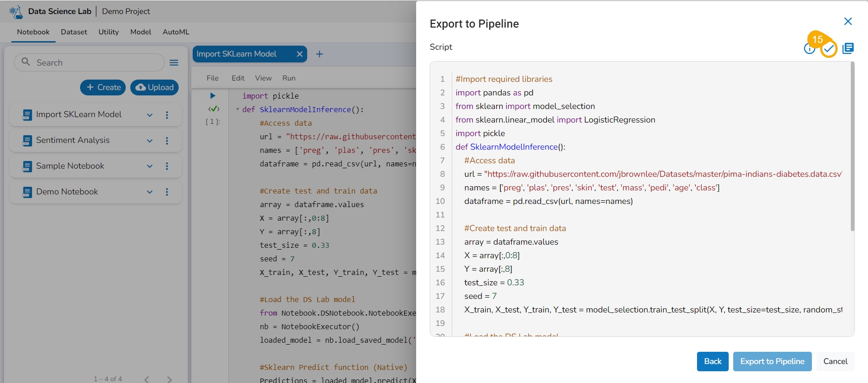Expand the Sample Notebook entry
This screenshot has width=868, height=383.
(150, 166)
